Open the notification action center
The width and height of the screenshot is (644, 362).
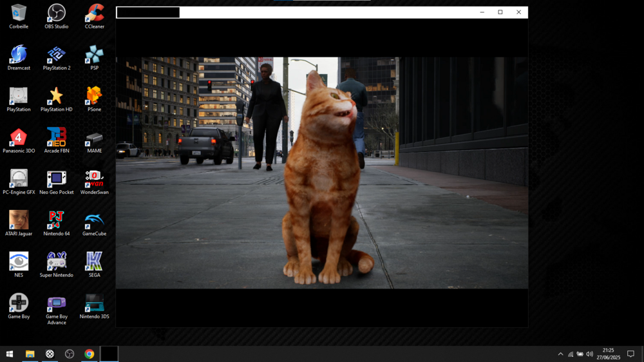(x=630, y=354)
